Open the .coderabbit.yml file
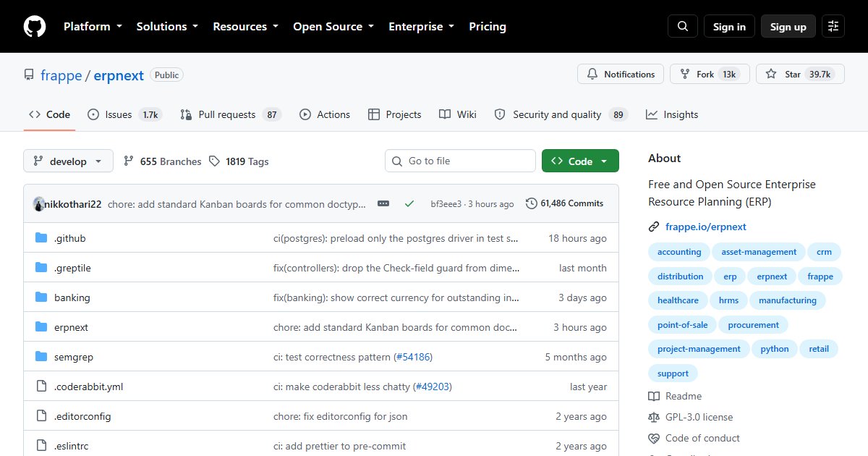This screenshot has height=456, width=868. pyautogui.click(x=88, y=387)
